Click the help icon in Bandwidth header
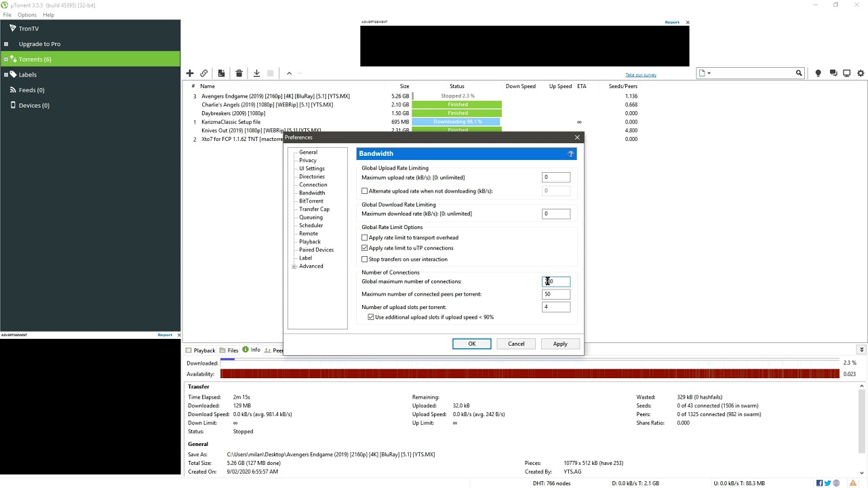 pyautogui.click(x=571, y=154)
